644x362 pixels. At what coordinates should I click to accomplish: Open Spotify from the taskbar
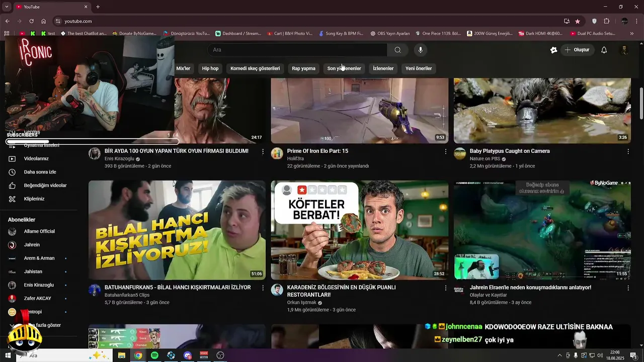(154, 355)
